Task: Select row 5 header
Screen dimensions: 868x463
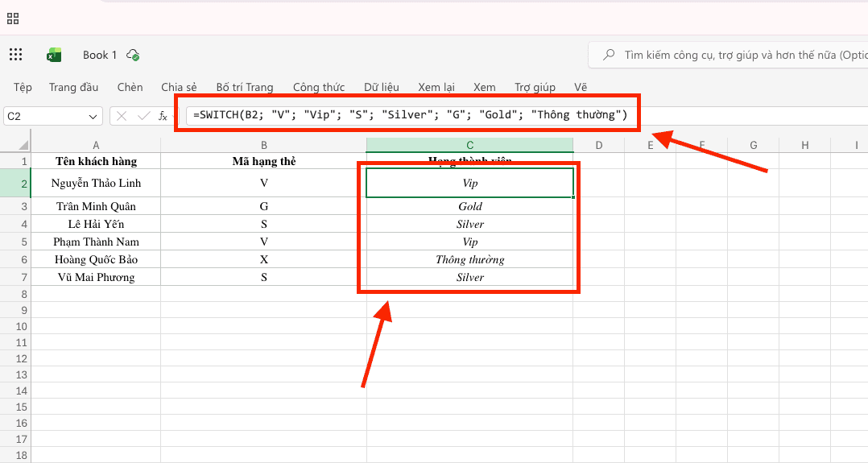Action: [x=15, y=242]
